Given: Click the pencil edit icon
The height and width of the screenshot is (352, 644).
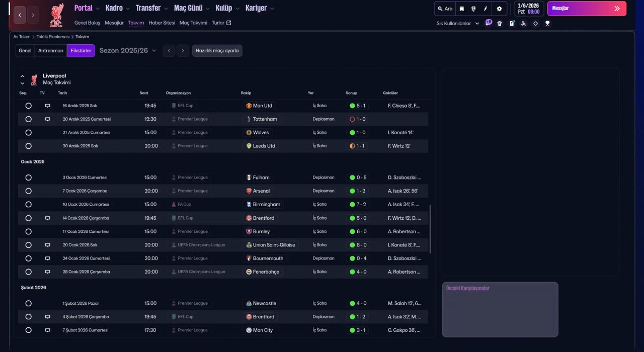Looking at the screenshot, I should tap(486, 9).
